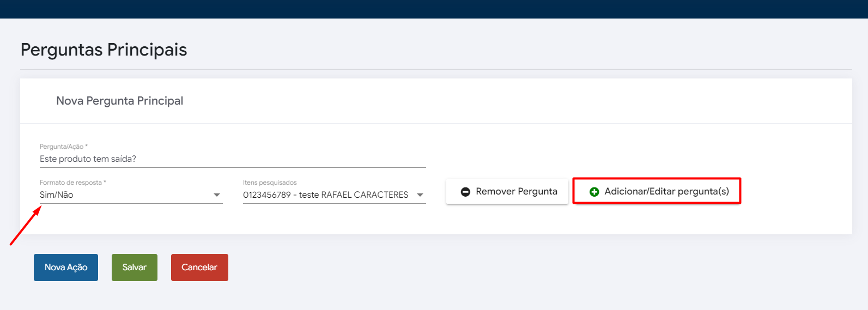The width and height of the screenshot is (868, 310).
Task: Click the Nova Pergunta Principal card title
Action: [119, 101]
